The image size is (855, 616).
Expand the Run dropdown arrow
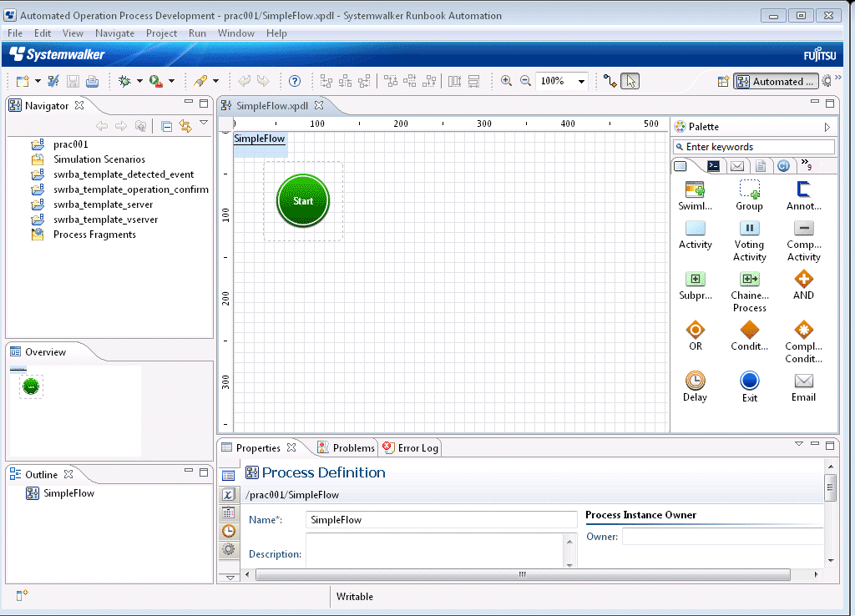[171, 81]
